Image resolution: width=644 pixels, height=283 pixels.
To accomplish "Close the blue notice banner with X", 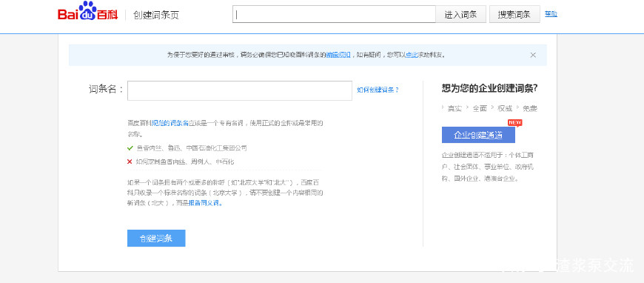I will [x=533, y=55].
